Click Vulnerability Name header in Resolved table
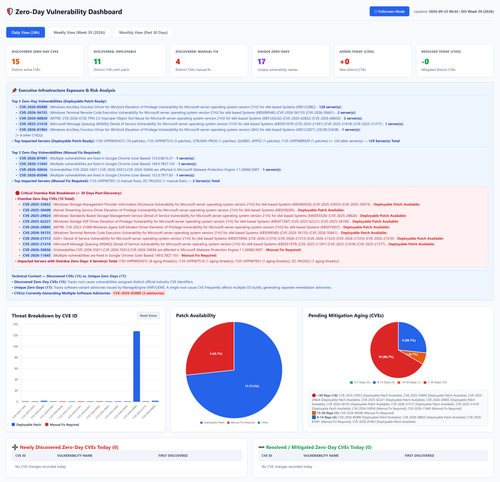This screenshot has width=500, height=482. (x=321, y=456)
